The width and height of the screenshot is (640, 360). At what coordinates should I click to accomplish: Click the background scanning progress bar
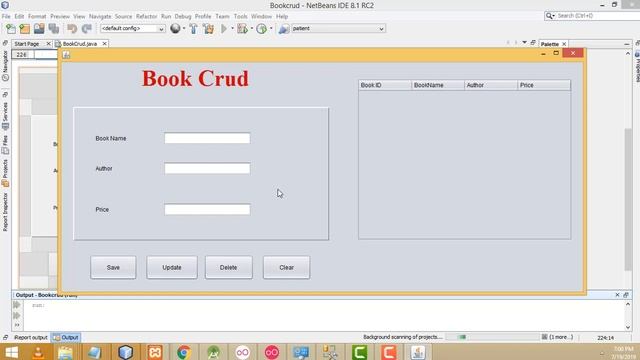pos(492,337)
